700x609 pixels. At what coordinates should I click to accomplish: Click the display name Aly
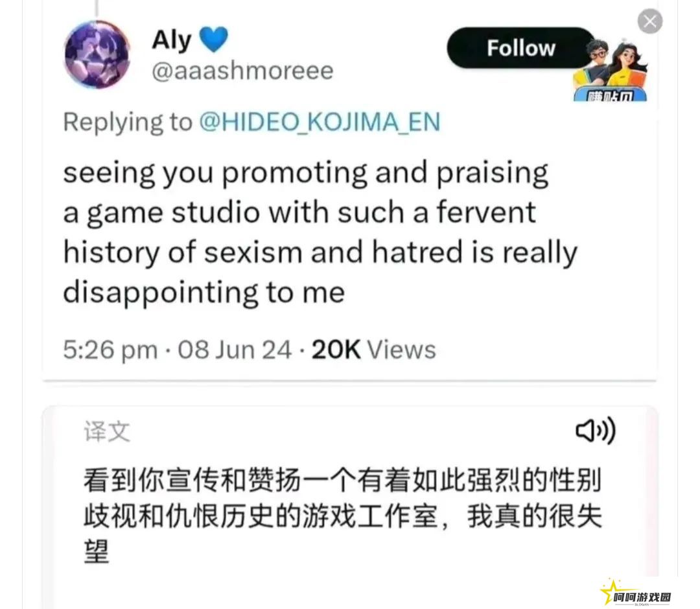pyautogui.click(x=171, y=40)
